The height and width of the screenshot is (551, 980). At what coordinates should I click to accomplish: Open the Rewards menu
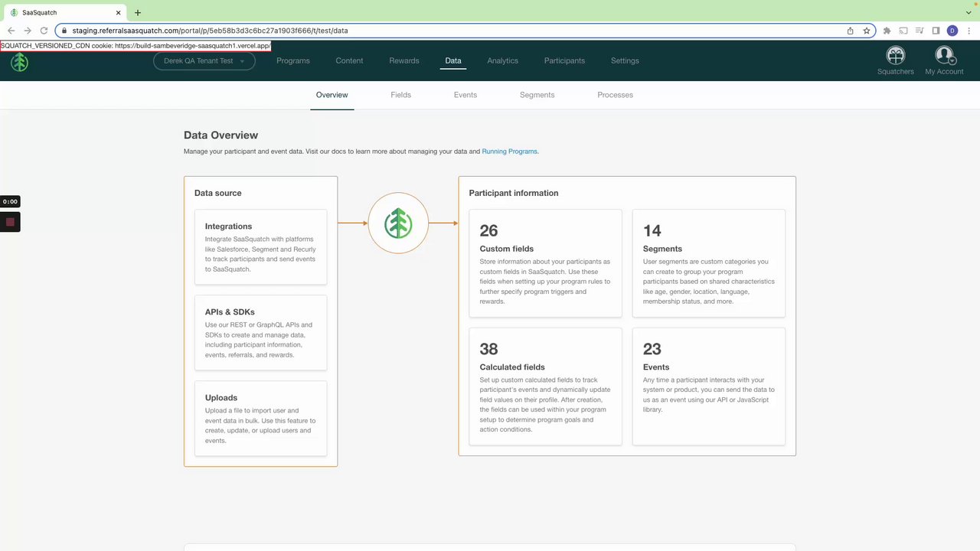pos(404,60)
